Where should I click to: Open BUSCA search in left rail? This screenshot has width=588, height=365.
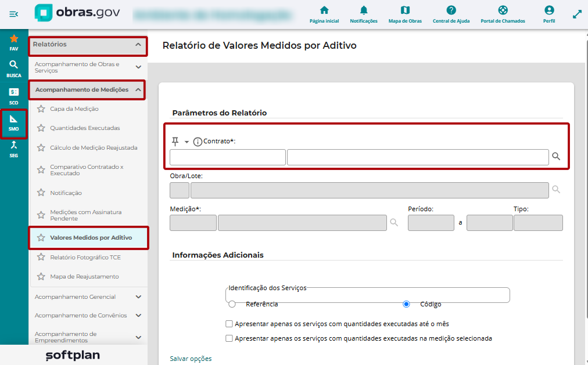coord(14,69)
